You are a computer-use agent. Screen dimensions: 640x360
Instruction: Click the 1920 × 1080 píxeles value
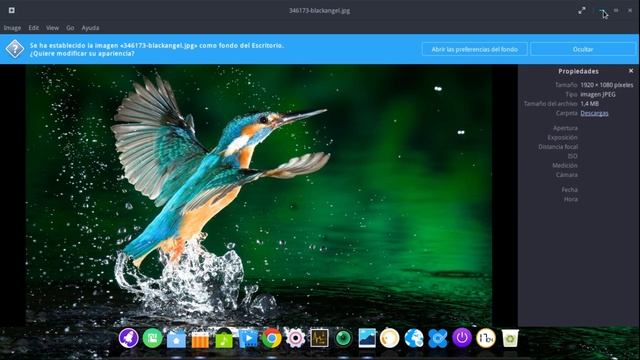607,85
